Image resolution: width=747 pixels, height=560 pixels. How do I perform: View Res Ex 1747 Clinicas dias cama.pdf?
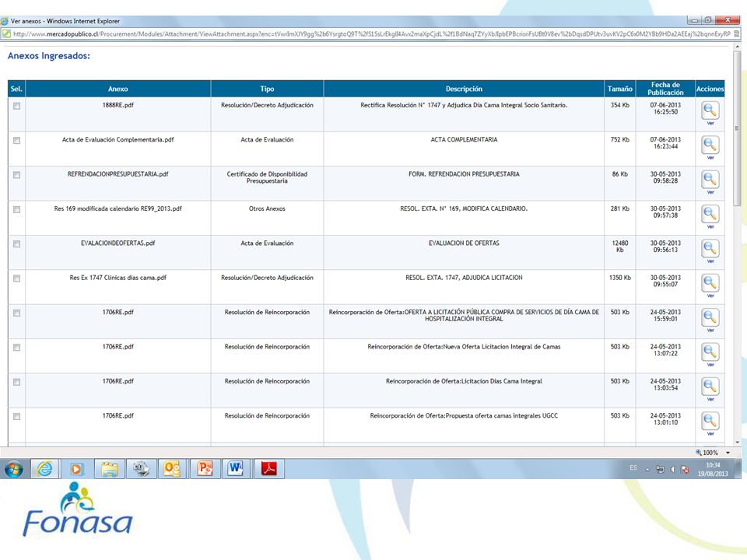point(710,283)
